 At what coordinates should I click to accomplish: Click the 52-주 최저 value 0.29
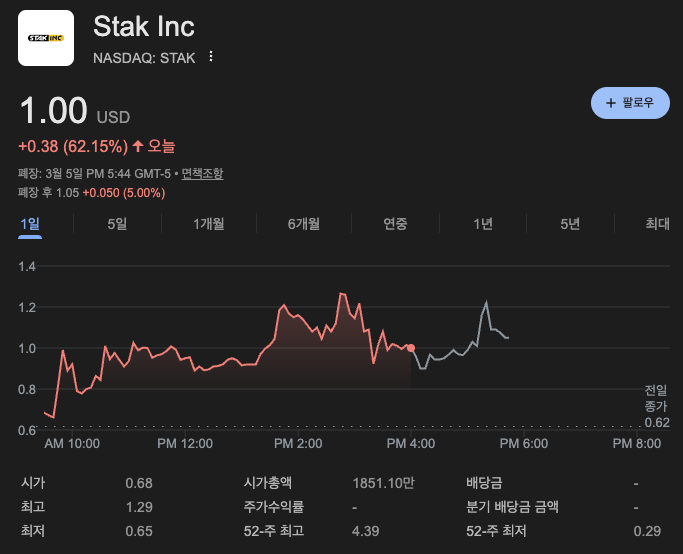(647, 531)
